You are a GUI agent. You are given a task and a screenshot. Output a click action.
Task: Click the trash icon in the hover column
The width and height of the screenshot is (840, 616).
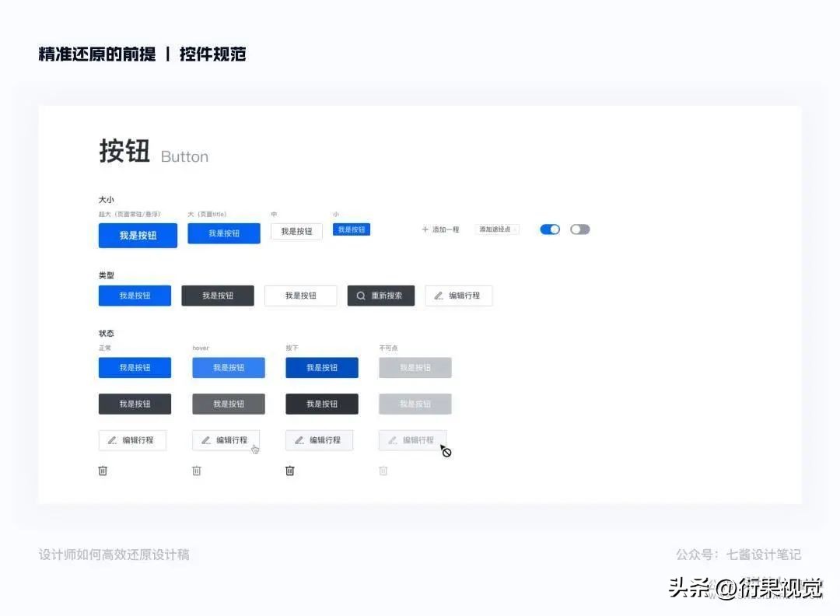(x=196, y=471)
